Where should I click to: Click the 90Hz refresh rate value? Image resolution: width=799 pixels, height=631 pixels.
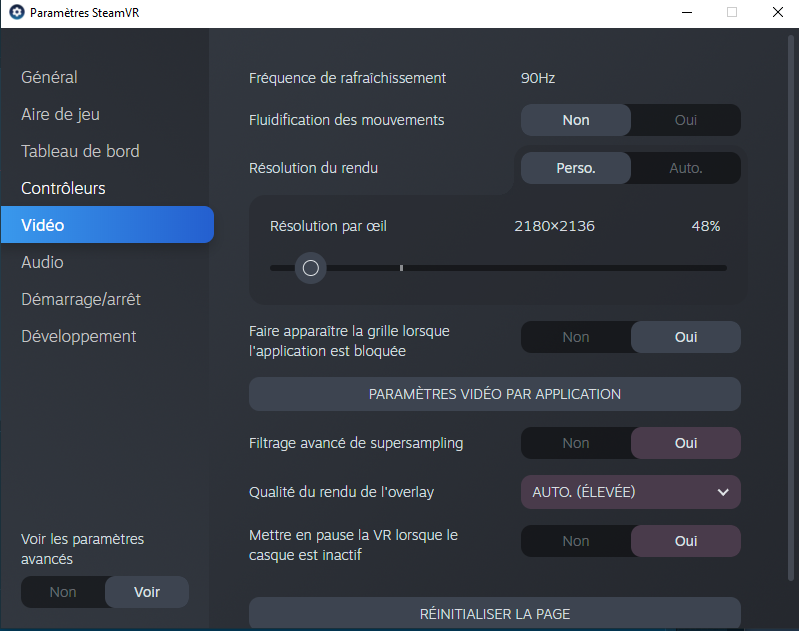(538, 78)
